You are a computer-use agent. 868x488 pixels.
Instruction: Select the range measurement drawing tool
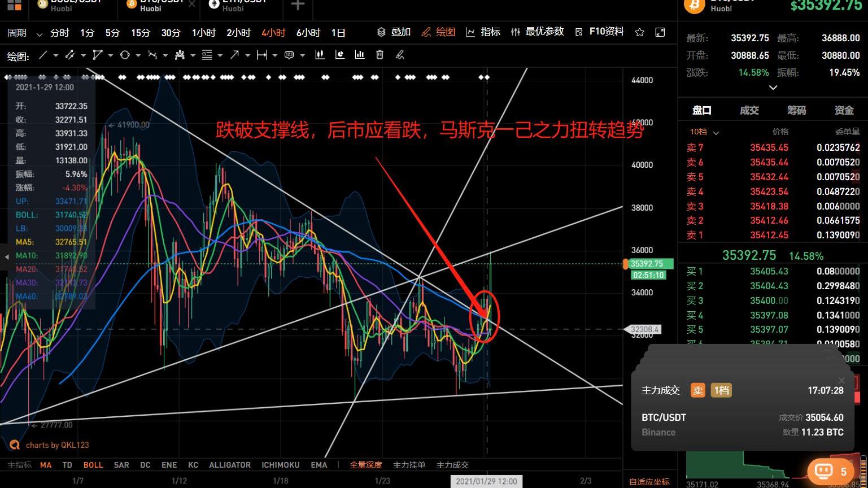261,55
